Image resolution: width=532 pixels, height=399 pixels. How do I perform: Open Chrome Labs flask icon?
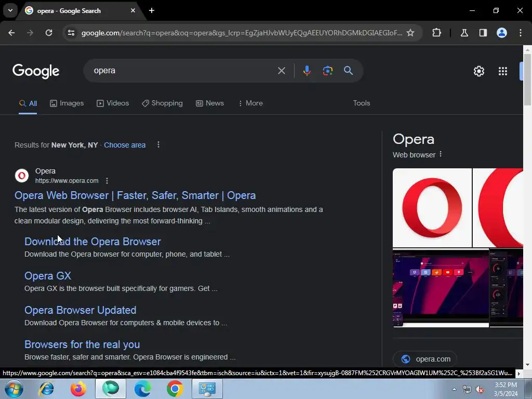click(x=464, y=33)
